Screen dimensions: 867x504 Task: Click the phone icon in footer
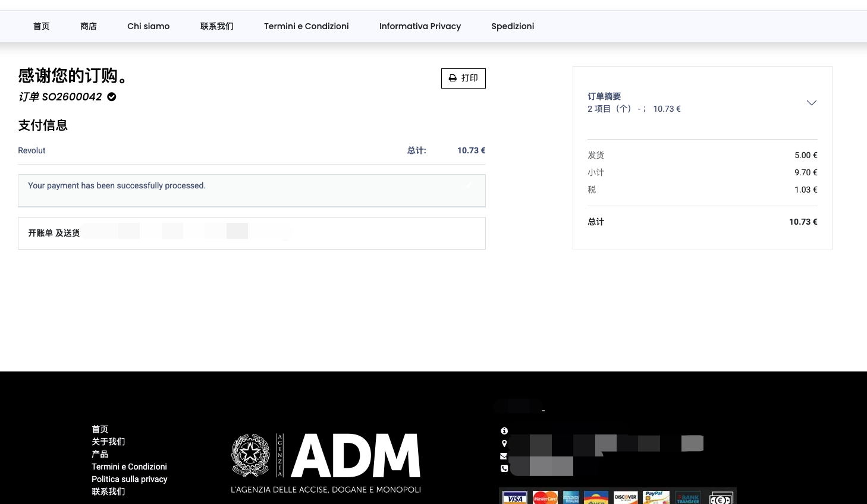[504, 468]
